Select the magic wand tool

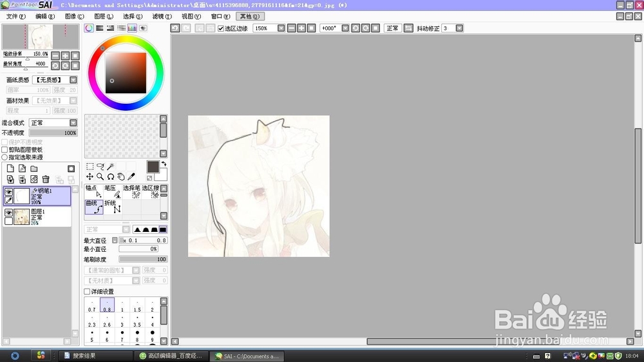[111, 166]
